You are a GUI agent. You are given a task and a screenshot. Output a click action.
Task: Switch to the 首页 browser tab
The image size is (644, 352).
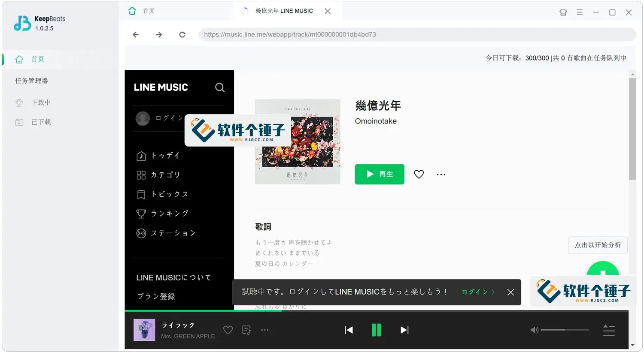pyautogui.click(x=148, y=11)
